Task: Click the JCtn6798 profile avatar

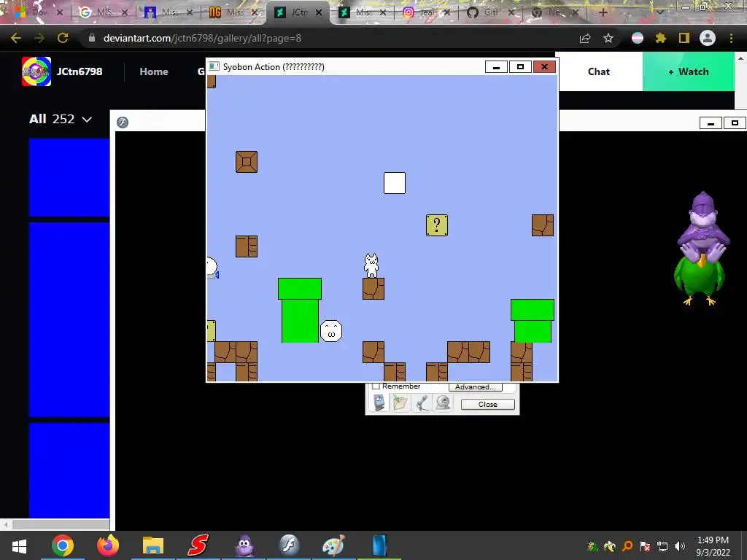Action: pos(36,71)
